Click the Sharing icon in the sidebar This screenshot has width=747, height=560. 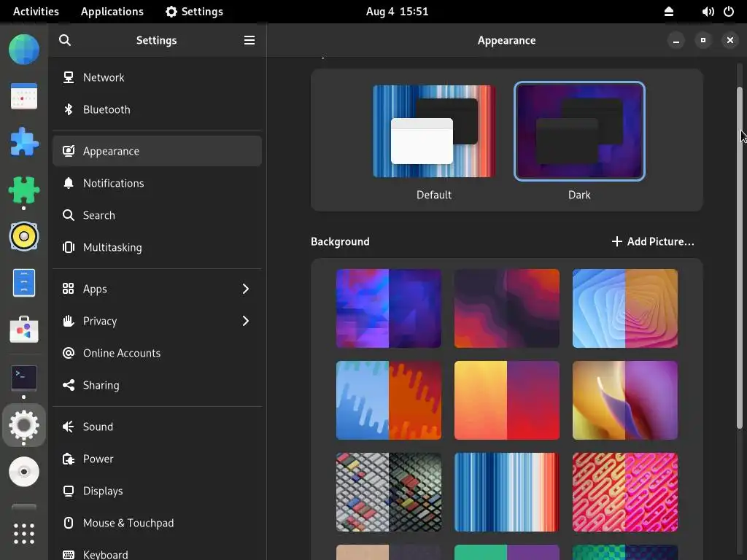tap(69, 385)
